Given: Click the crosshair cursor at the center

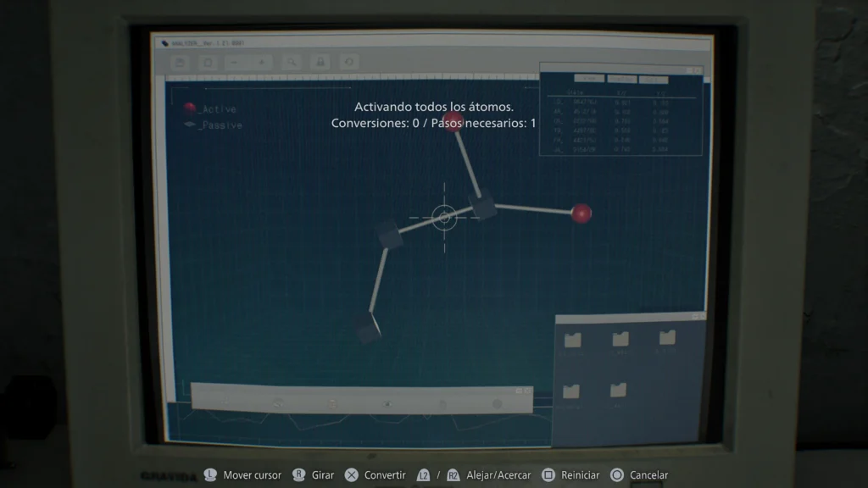Looking at the screenshot, I should pyautogui.click(x=444, y=218).
